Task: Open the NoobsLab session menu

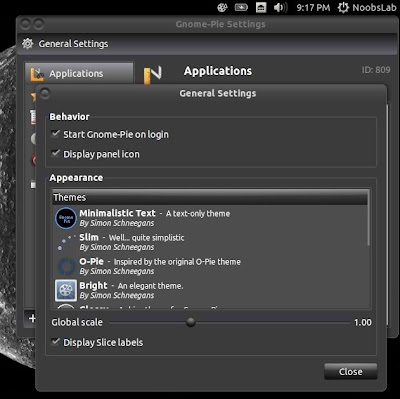Action: pyautogui.click(x=367, y=7)
